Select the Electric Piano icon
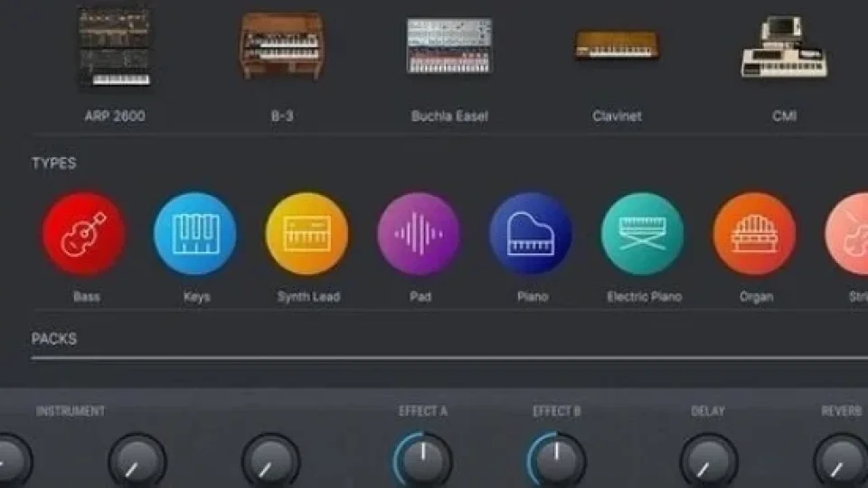The image size is (868, 488). tap(643, 234)
